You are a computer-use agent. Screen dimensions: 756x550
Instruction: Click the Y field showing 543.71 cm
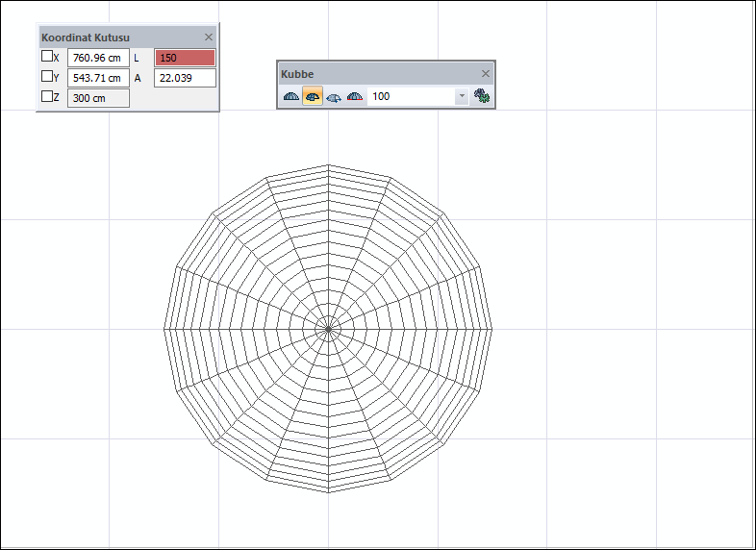tap(98, 78)
